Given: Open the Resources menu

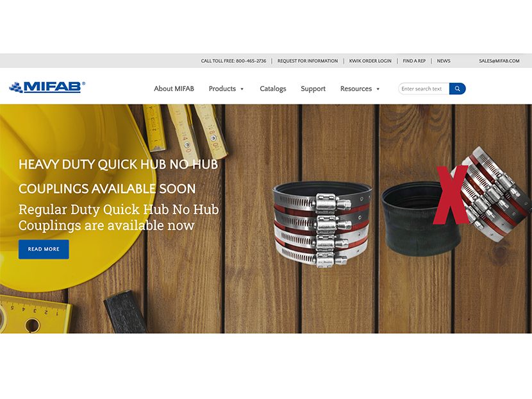Looking at the screenshot, I should point(356,89).
